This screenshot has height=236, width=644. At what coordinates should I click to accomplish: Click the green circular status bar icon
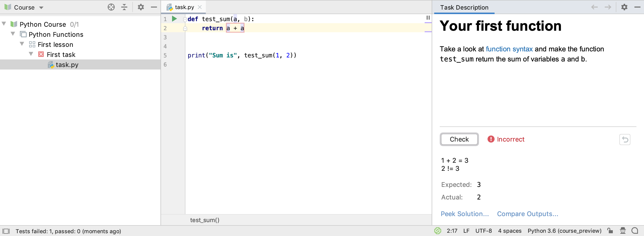pyautogui.click(x=437, y=231)
